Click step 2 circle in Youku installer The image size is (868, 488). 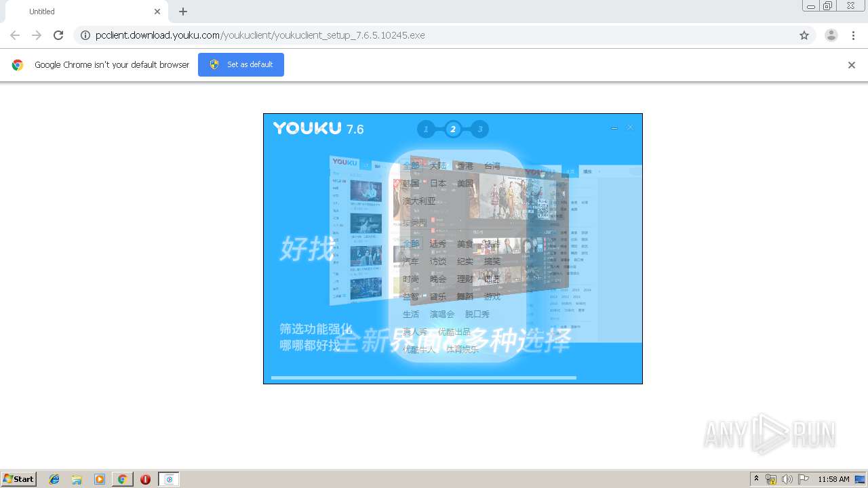tap(453, 129)
